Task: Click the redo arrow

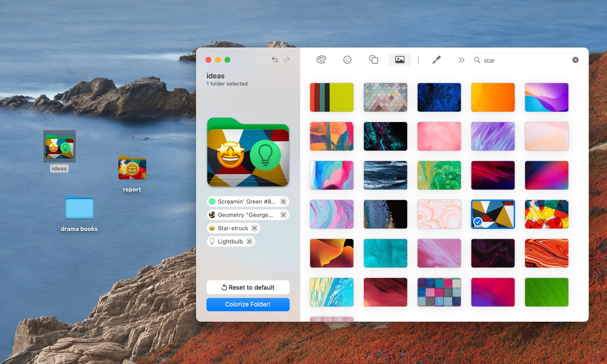Action: (287, 60)
